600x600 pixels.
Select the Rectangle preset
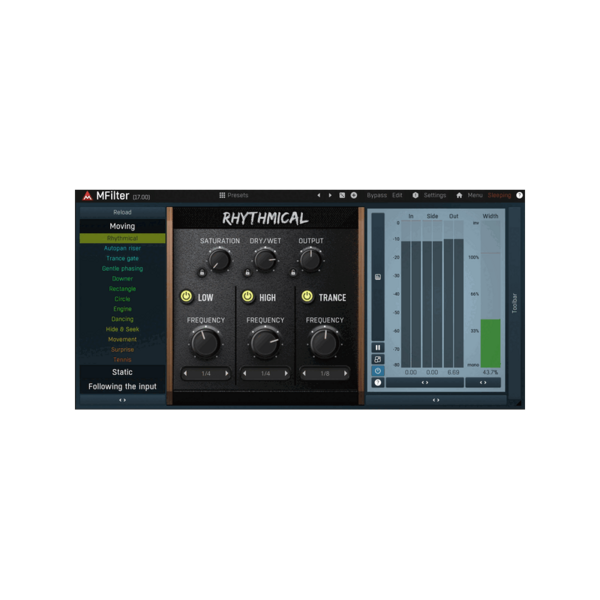click(122, 289)
